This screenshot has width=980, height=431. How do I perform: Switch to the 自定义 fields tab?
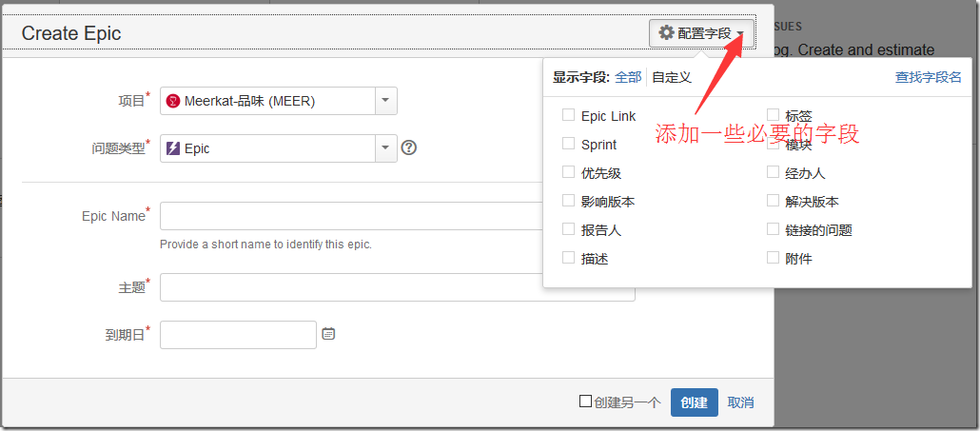tap(672, 77)
